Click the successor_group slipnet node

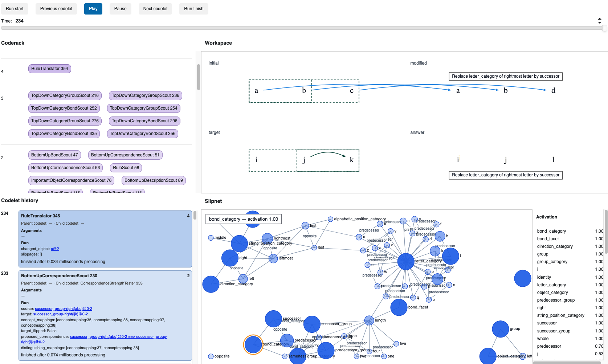(x=312, y=324)
